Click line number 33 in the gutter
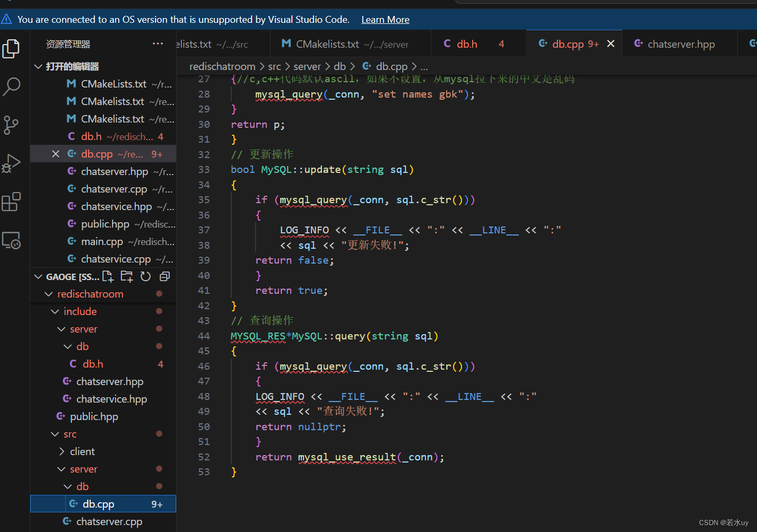This screenshot has height=532, width=757. [204, 170]
